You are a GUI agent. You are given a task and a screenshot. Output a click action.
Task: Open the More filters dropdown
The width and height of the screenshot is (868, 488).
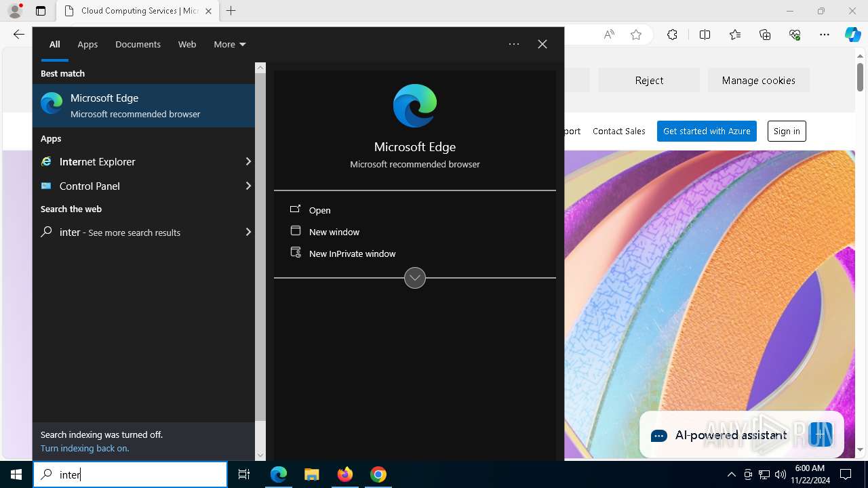tap(230, 44)
